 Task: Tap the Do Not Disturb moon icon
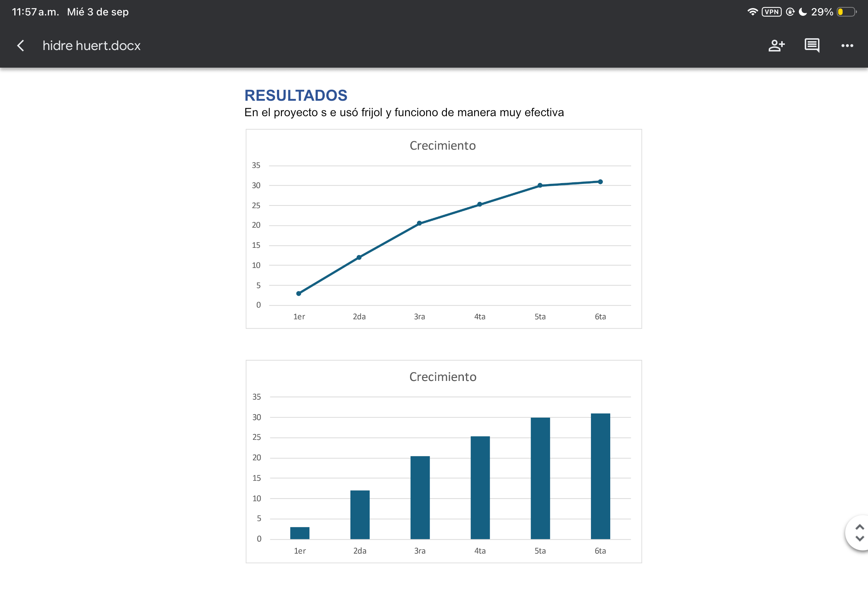coord(803,12)
